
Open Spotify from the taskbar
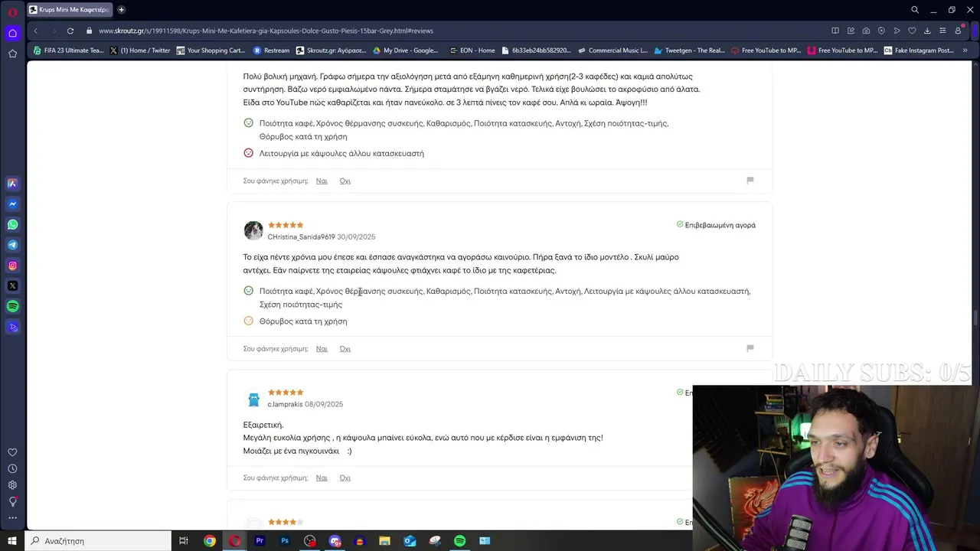[x=459, y=541]
